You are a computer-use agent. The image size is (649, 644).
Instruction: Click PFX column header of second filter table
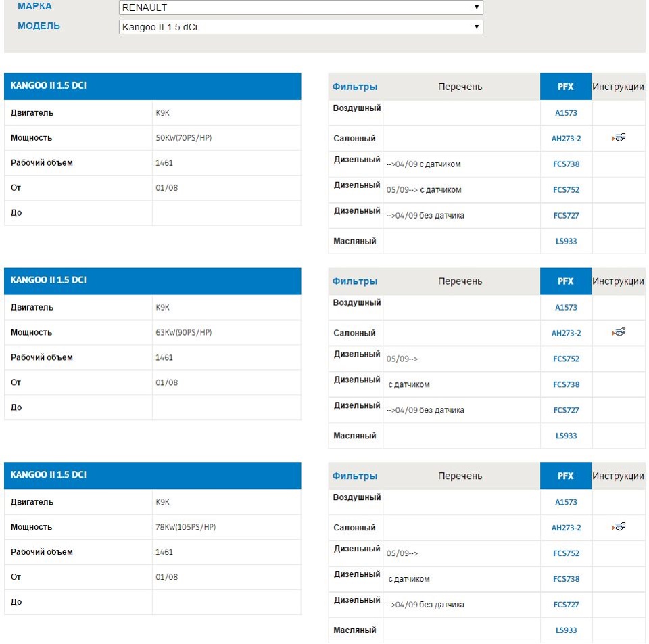pos(565,281)
